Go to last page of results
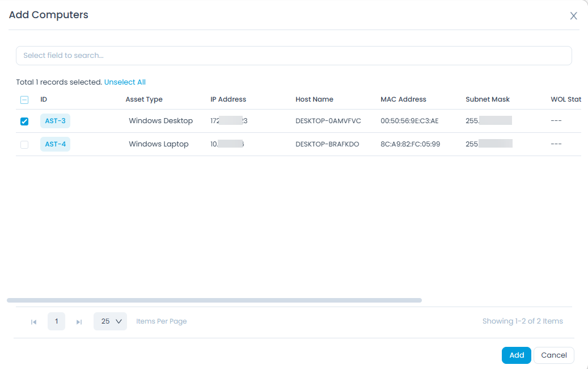 click(x=79, y=322)
